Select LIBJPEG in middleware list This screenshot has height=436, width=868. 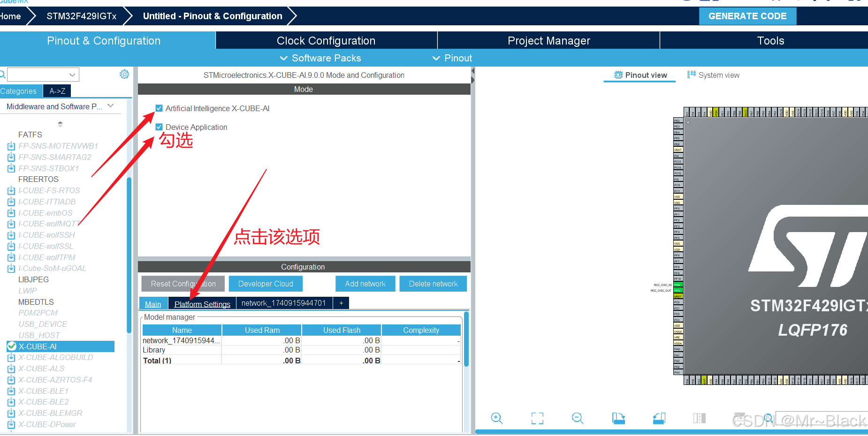pyautogui.click(x=33, y=279)
